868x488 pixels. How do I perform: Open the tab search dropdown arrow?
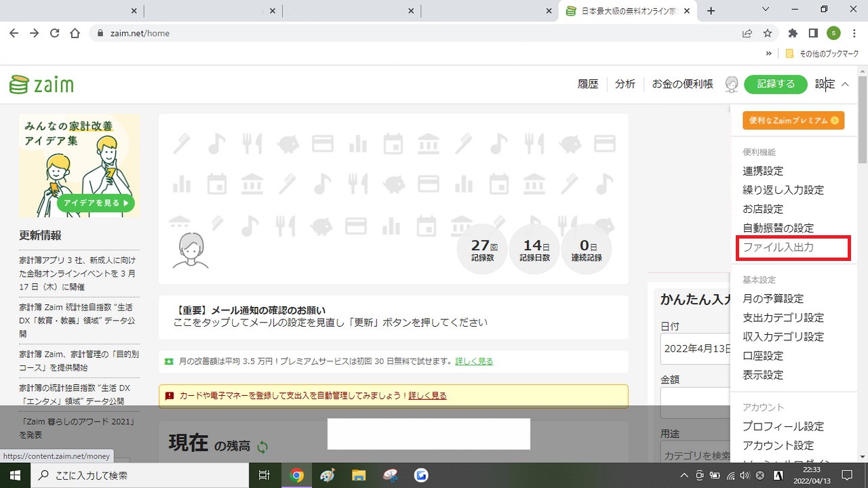pos(766,10)
